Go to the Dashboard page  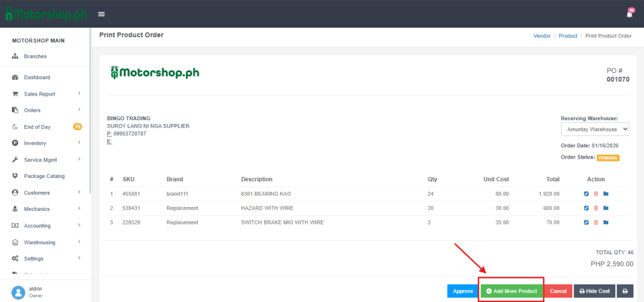[36, 77]
